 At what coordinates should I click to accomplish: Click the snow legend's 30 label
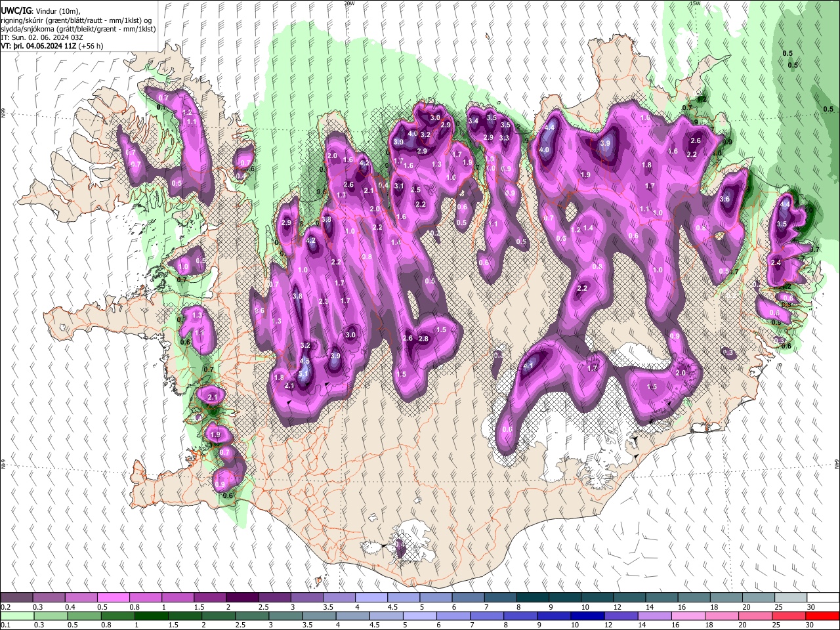coord(810,607)
